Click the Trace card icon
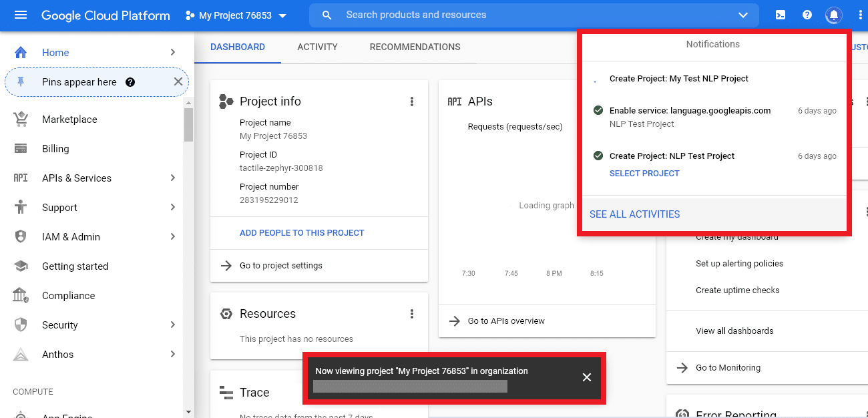This screenshot has height=418, width=868. pos(226,393)
